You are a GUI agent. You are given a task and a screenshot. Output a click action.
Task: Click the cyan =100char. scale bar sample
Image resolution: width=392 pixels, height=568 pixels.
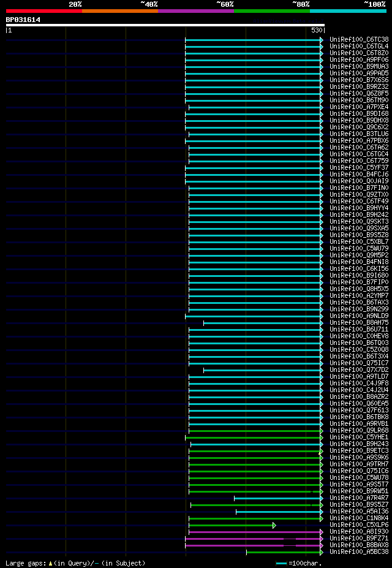pyautogui.click(x=281, y=563)
